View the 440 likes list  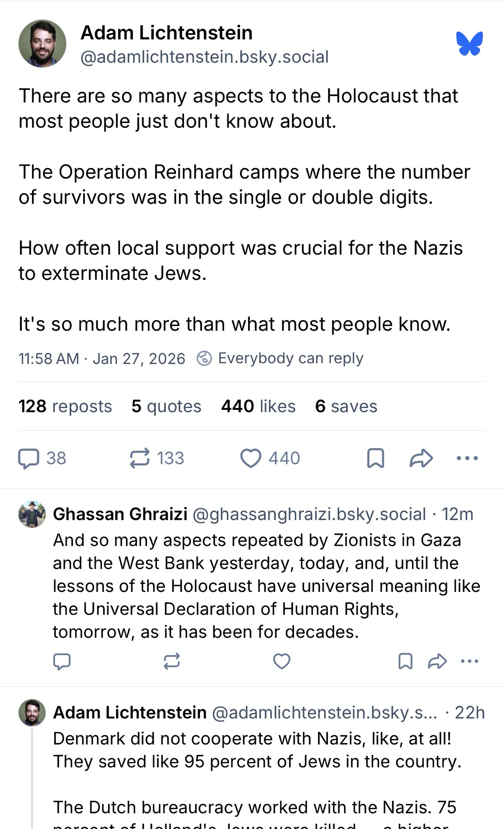(258, 406)
